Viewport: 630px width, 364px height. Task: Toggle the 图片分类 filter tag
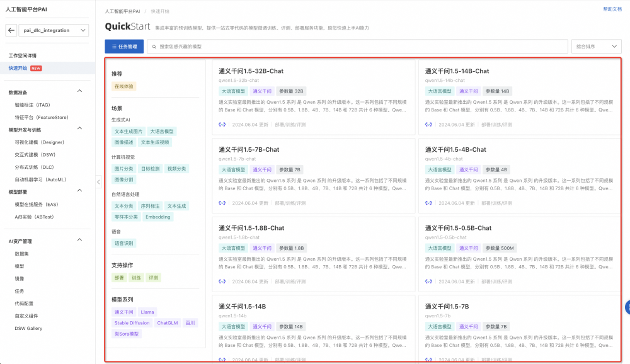[x=123, y=169]
